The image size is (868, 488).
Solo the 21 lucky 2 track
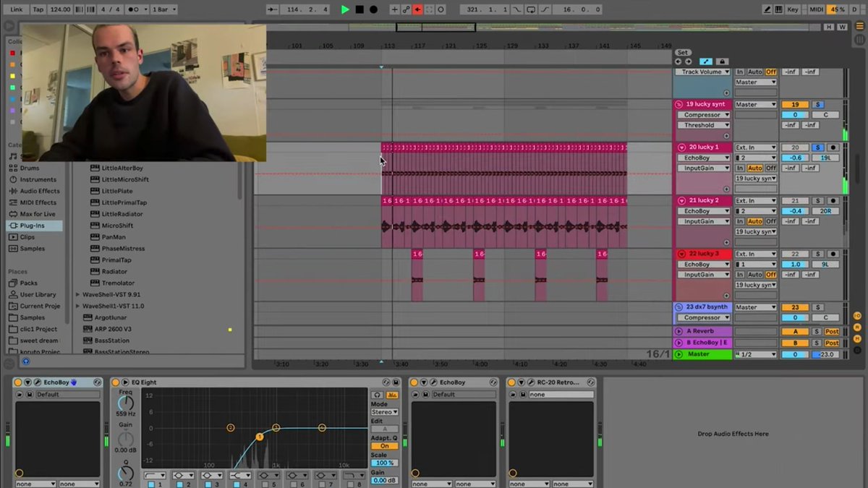(x=818, y=201)
